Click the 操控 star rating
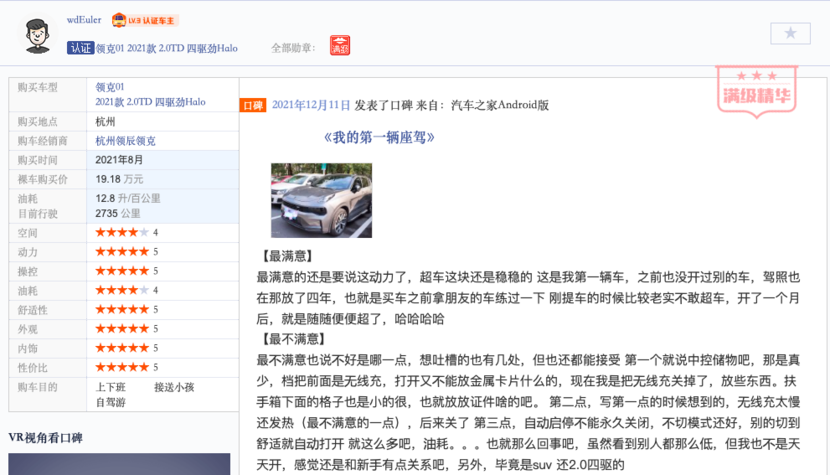The width and height of the screenshot is (830, 475). click(122, 271)
